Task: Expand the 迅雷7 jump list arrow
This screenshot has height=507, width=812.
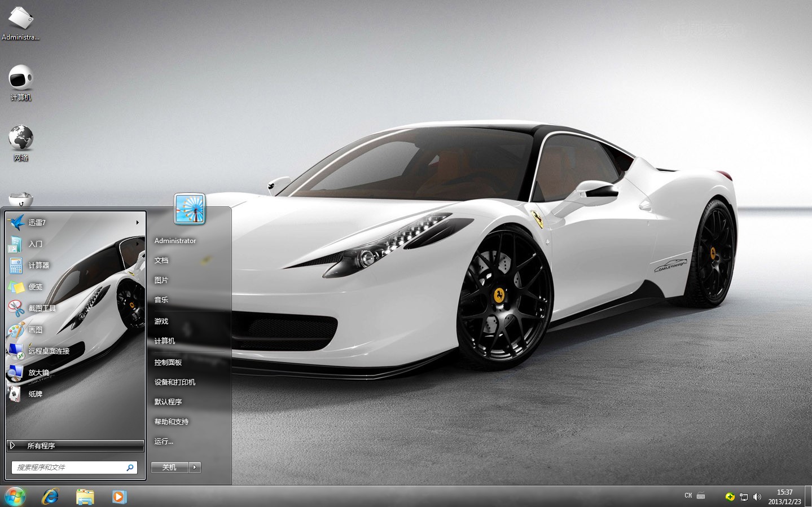Action: pos(137,222)
